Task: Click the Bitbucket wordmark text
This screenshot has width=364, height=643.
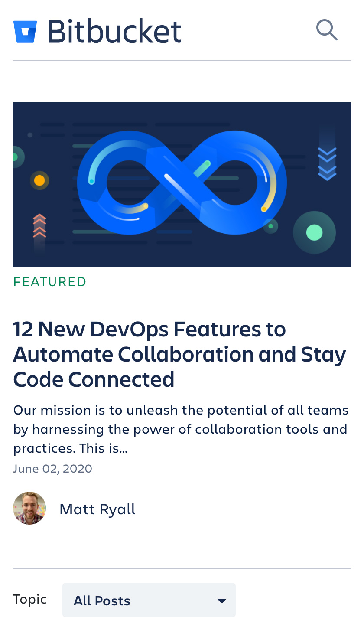Action: pos(114,31)
